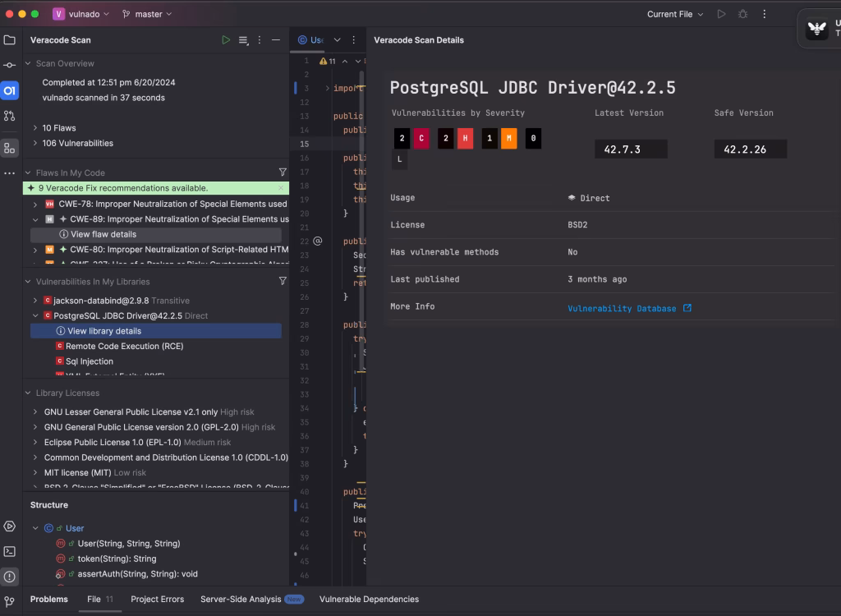Click View library details

pos(155,330)
